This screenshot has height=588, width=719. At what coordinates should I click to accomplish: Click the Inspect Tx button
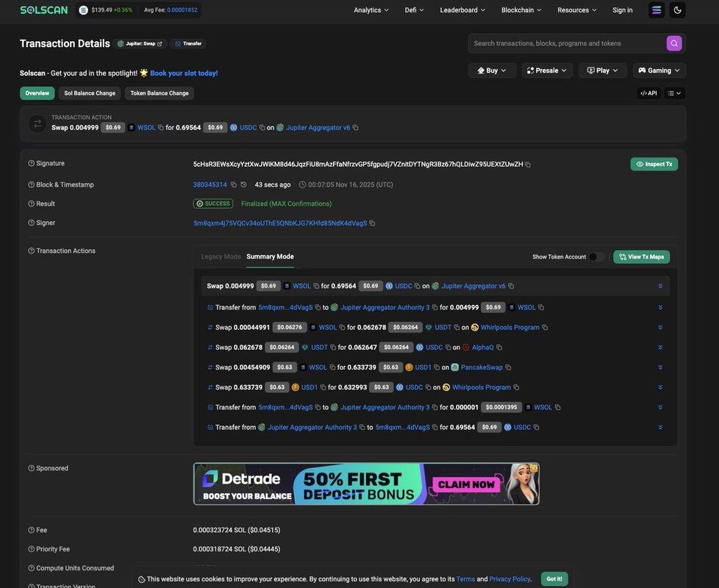[x=654, y=164]
